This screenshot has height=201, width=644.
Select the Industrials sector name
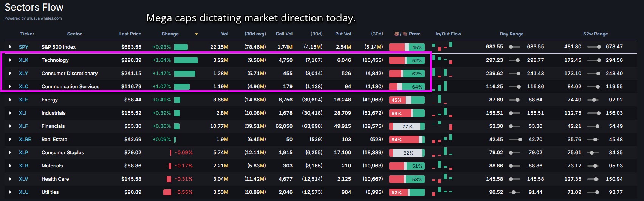[x=53, y=113]
